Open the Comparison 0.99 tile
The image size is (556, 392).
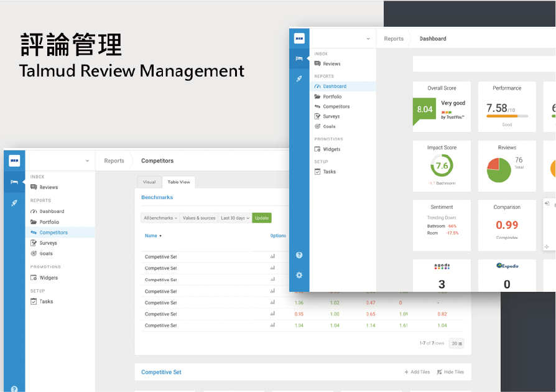click(x=507, y=226)
